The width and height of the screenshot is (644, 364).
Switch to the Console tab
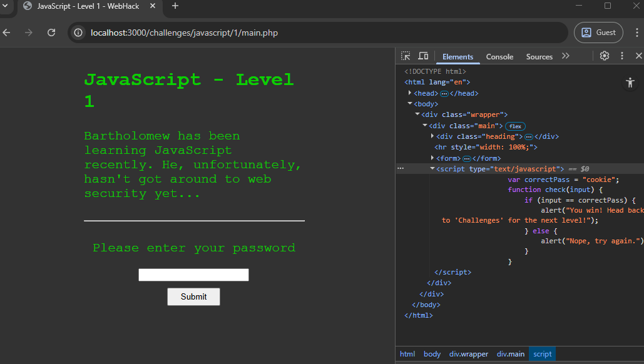(499, 56)
